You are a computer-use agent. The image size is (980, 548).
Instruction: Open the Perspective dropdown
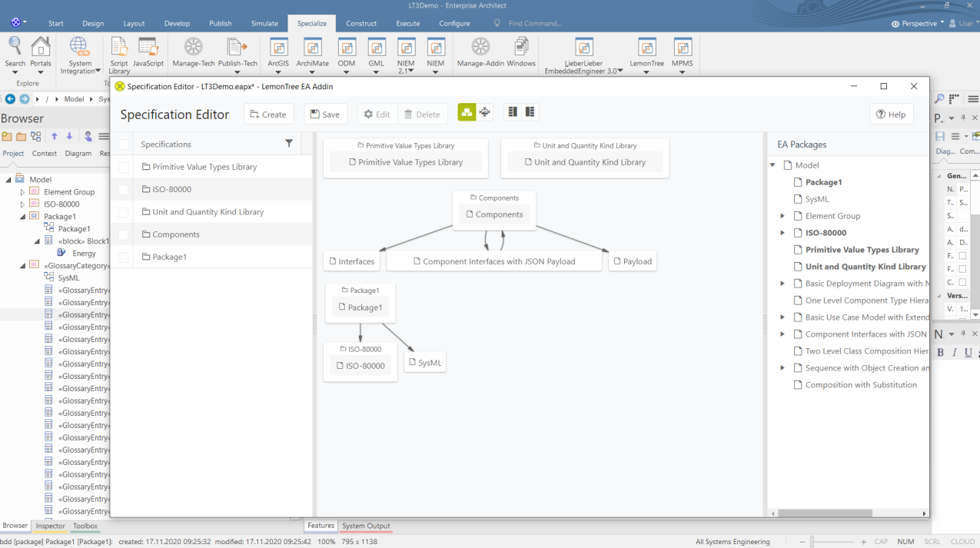coord(919,24)
